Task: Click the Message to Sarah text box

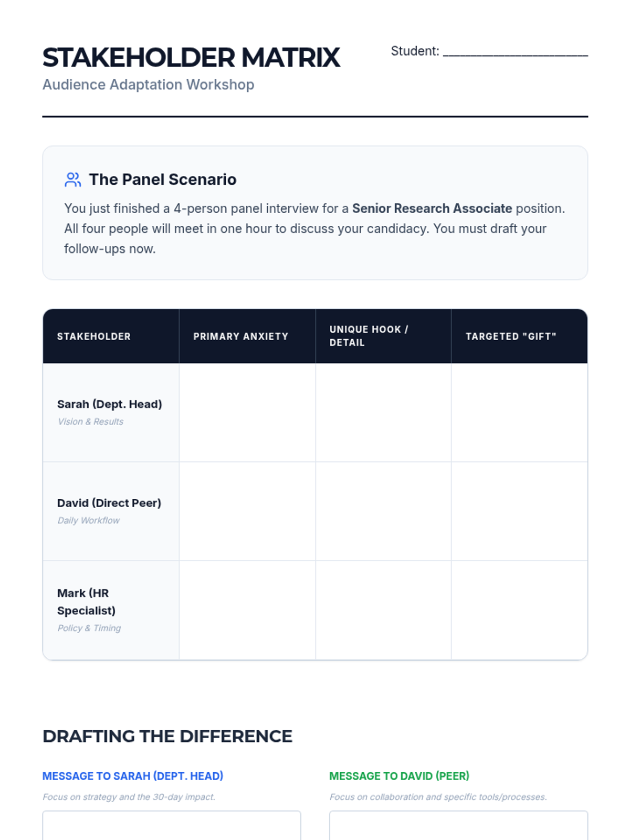Action: pos(172,825)
